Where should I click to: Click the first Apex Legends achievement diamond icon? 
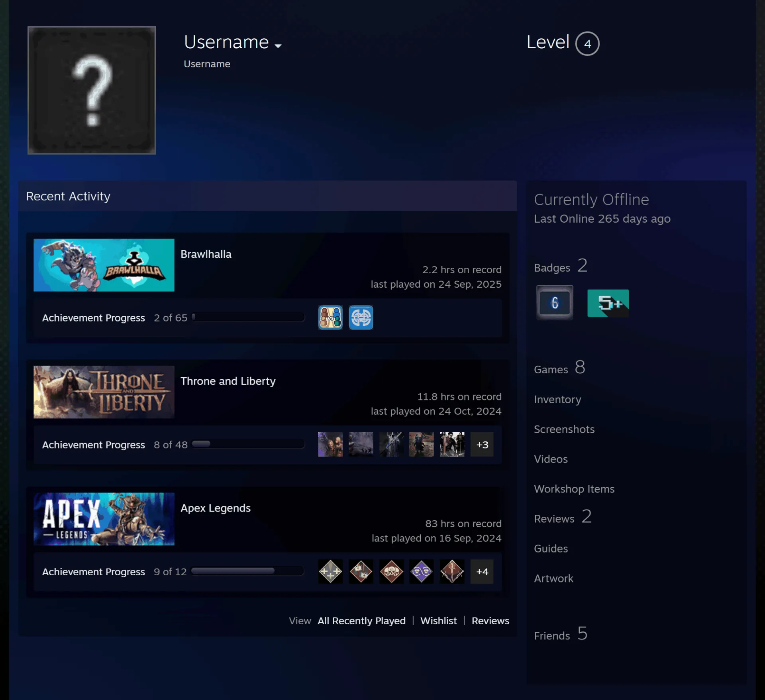pyautogui.click(x=330, y=571)
